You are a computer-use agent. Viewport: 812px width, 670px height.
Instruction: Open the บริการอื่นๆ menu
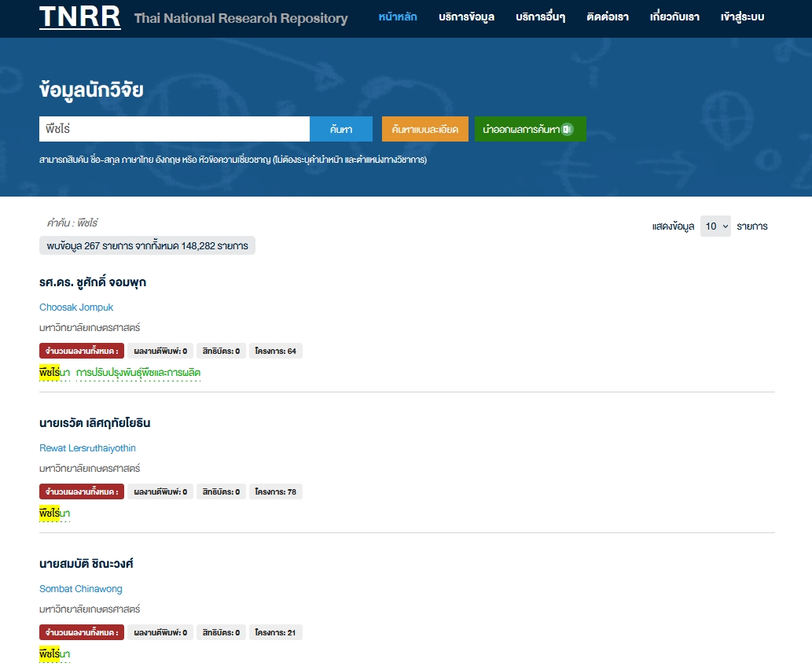[x=540, y=17]
